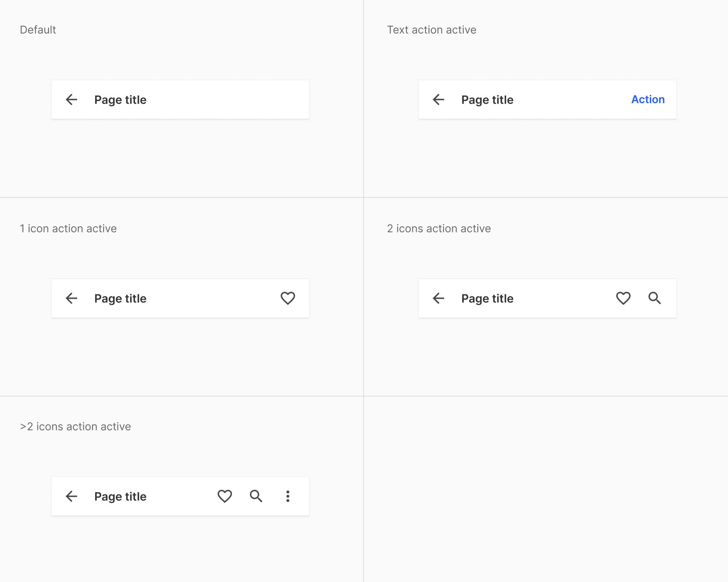Click back arrow in 2 icons action bar
The height and width of the screenshot is (582, 728).
[x=438, y=298]
